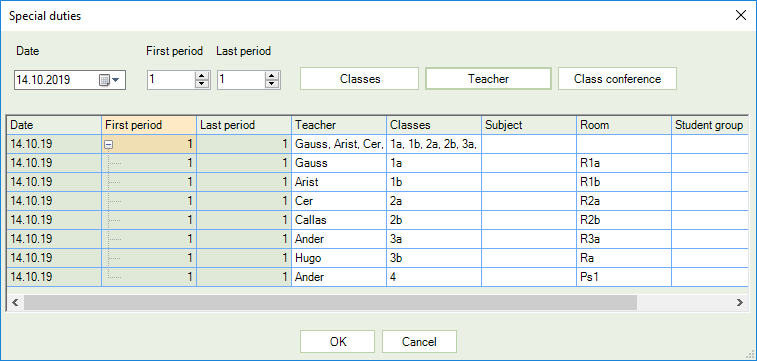Increase Last period with up spinner arrow
The image size is (757, 361).
click(273, 76)
